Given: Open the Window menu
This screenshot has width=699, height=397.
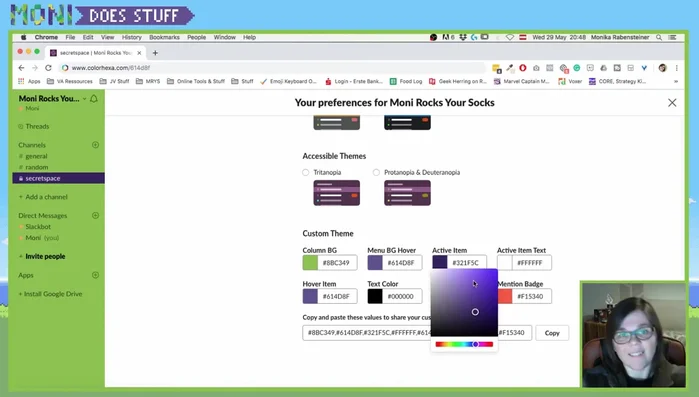Looking at the screenshot, I should pos(224,37).
